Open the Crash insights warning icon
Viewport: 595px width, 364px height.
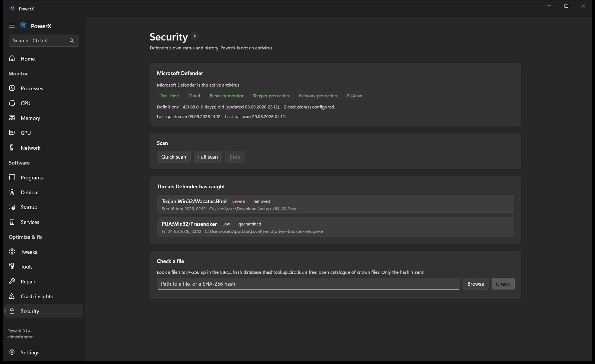(x=12, y=296)
